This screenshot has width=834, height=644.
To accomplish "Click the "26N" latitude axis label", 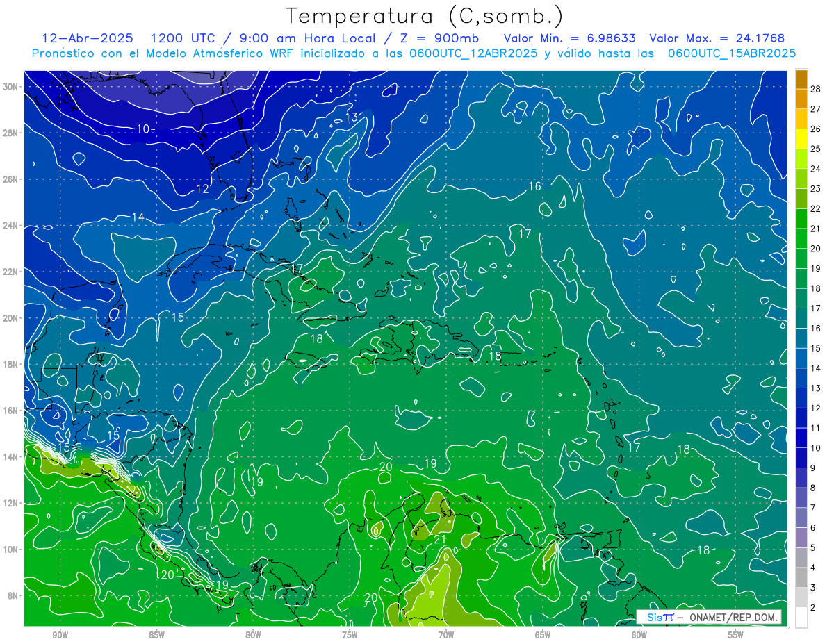I will [x=10, y=179].
